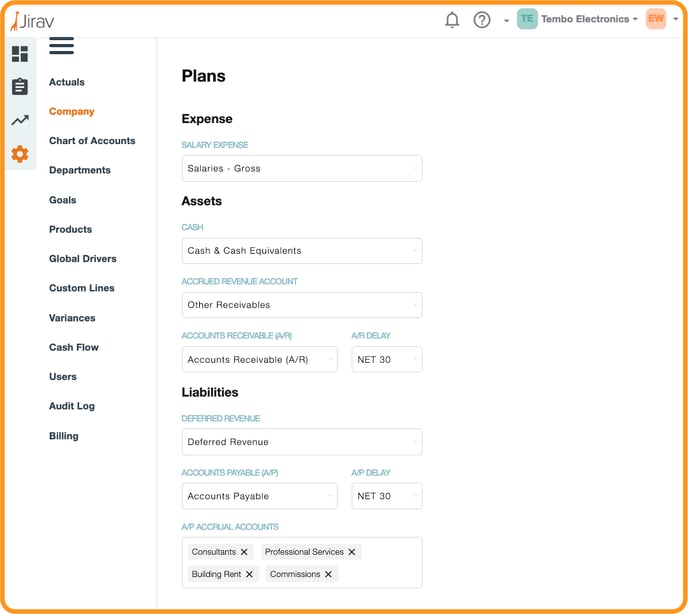The image size is (688, 614).
Task: Collapse the hamburger menu icon
Action: (x=61, y=46)
